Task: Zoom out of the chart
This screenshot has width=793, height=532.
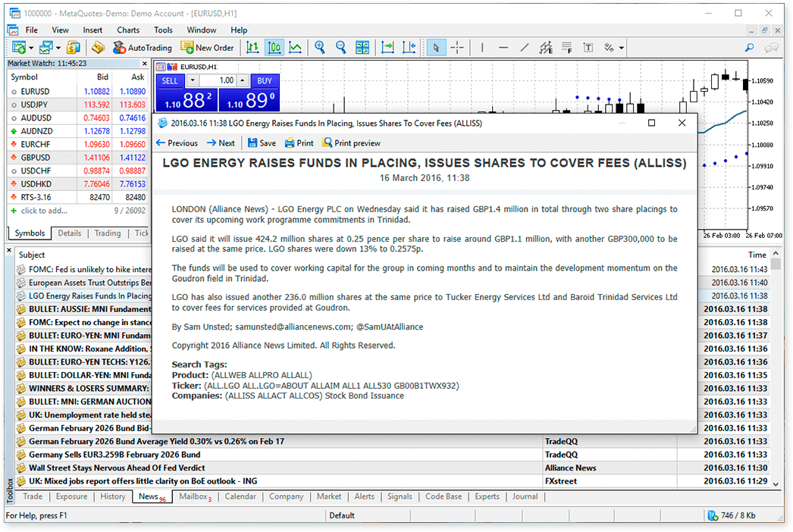Action: tap(341, 48)
